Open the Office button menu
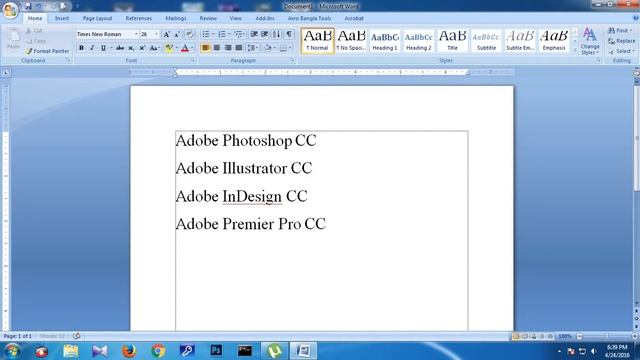This screenshot has height=360, width=640. pyautogui.click(x=10, y=10)
